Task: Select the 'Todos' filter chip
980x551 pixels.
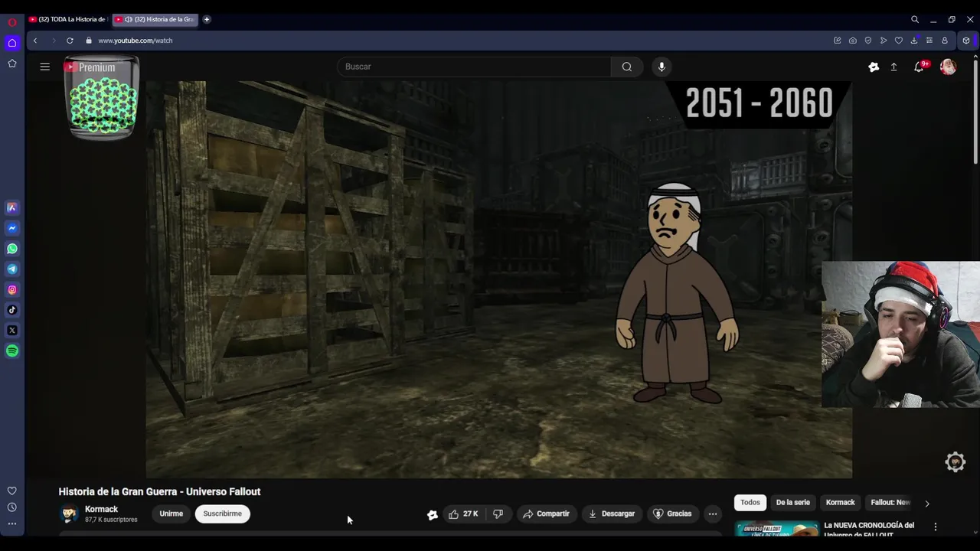Action: (x=750, y=502)
